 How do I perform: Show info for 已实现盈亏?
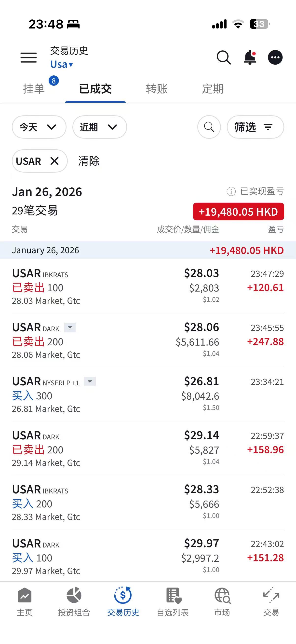click(231, 192)
